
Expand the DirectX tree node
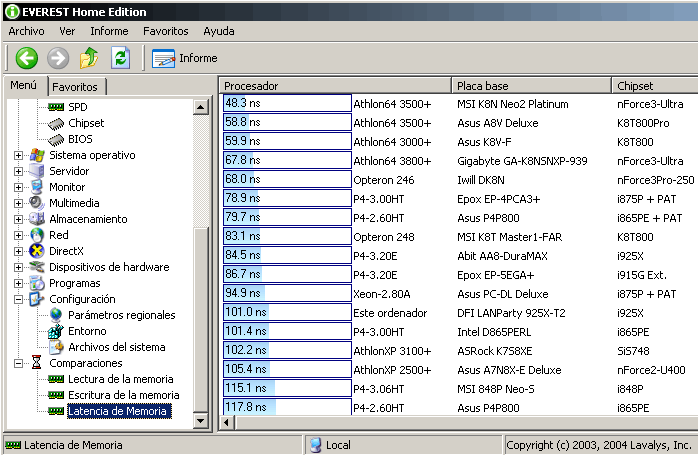(x=18, y=251)
